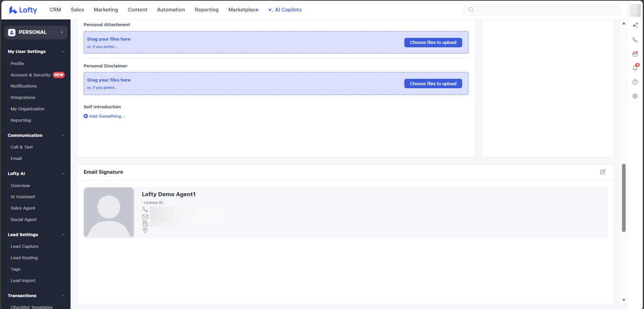Image resolution: width=644 pixels, height=309 pixels.
Task: Click the top search input field
Action: point(542,10)
